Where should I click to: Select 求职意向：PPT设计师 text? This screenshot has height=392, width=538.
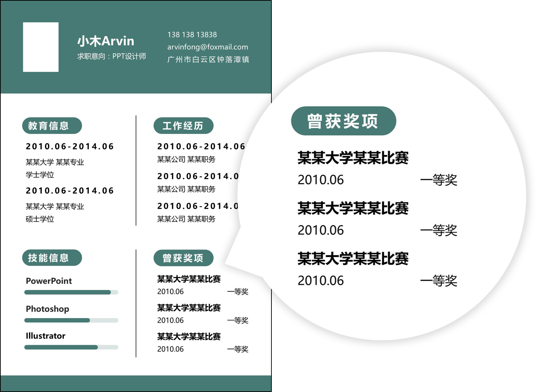[x=112, y=56]
